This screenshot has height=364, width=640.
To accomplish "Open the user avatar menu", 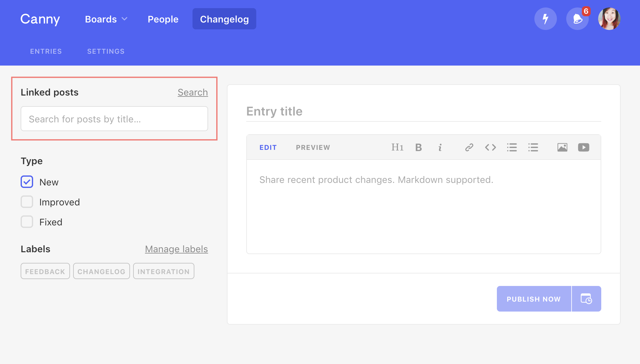I will pos(609,19).
